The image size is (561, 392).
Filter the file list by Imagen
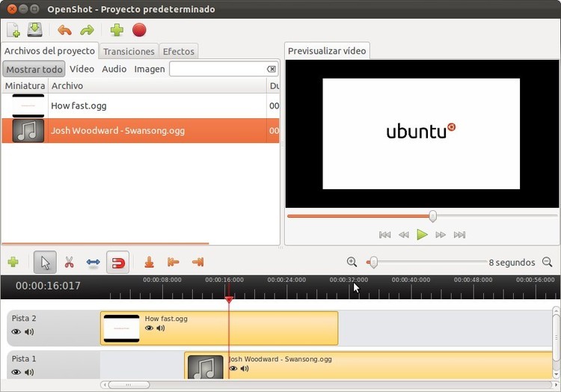click(x=150, y=69)
